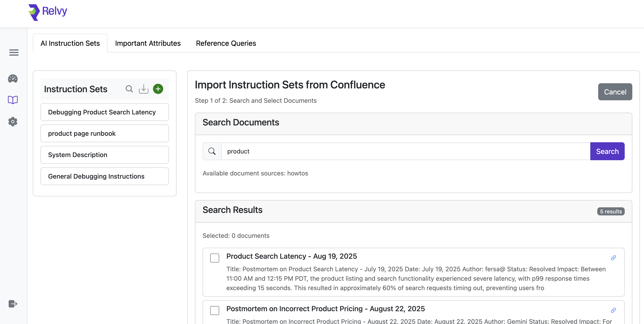The image size is (644, 324).
Task: Cancel the Confluence import
Action: point(615,92)
